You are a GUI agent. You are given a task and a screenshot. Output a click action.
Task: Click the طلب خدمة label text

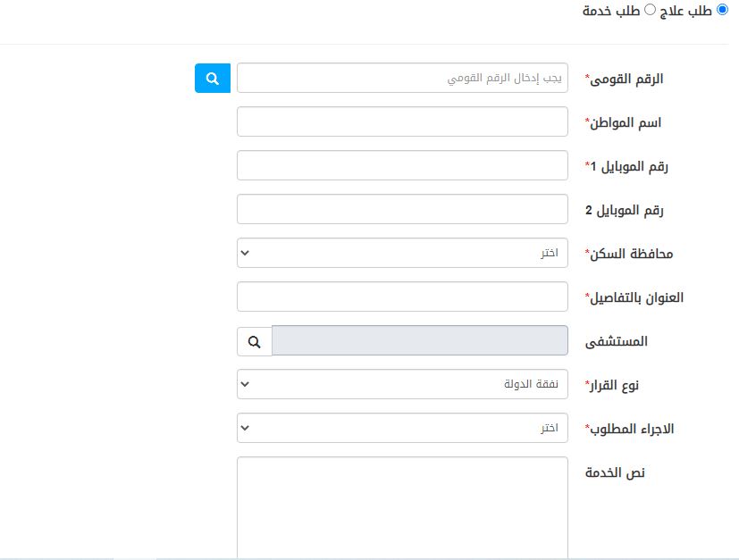click(611, 11)
